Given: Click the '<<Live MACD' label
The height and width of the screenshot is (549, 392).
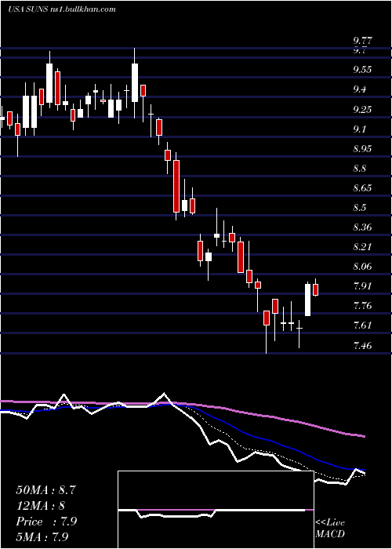Looking at the screenshot, I should click(x=330, y=529).
